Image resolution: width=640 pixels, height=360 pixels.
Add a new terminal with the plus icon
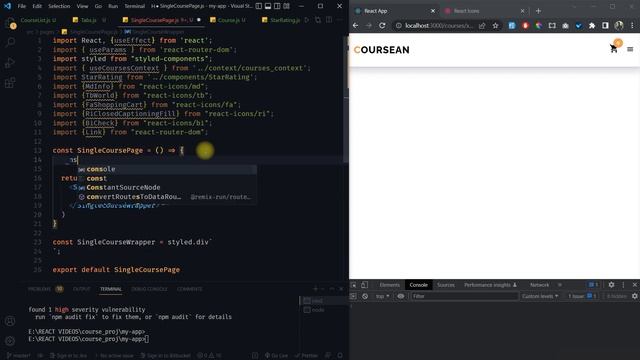coord(315,289)
